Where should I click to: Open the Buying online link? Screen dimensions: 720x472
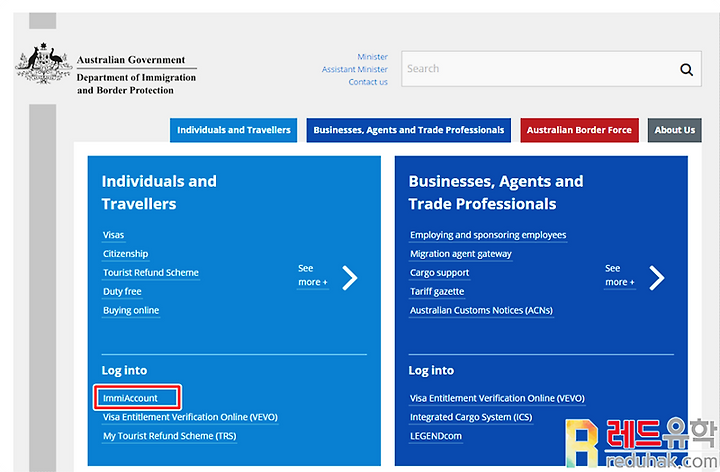pos(131,310)
